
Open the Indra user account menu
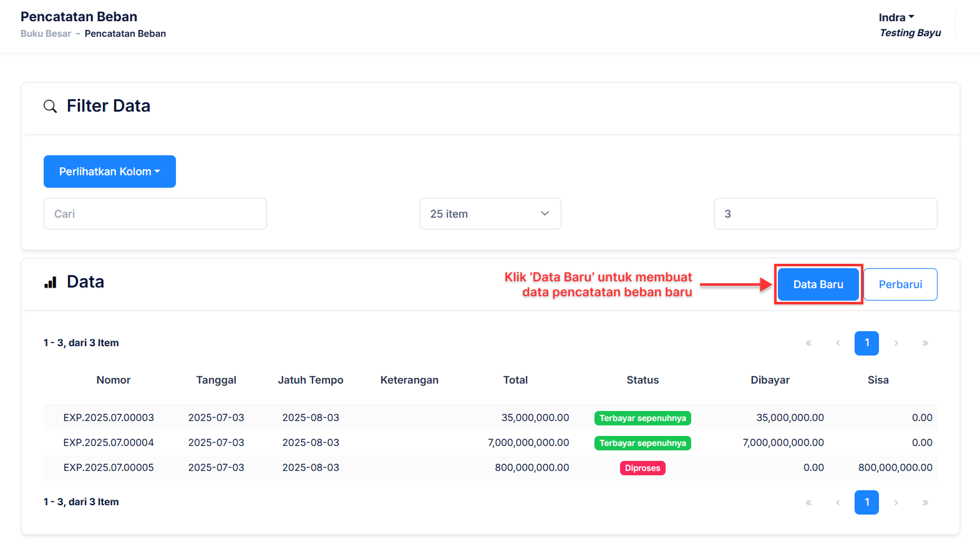[896, 17]
